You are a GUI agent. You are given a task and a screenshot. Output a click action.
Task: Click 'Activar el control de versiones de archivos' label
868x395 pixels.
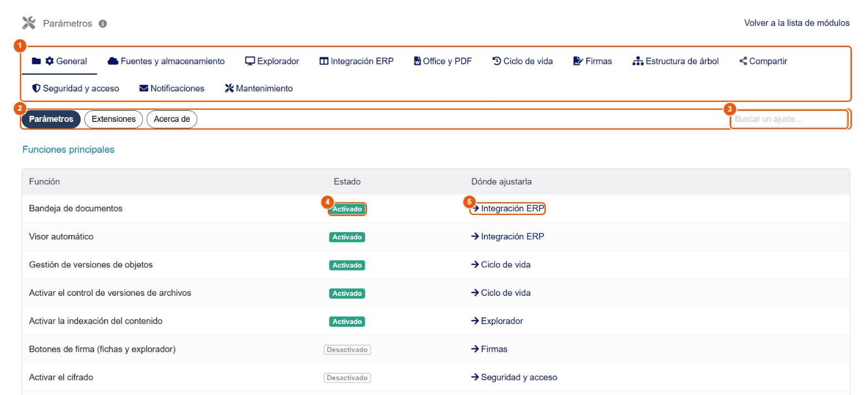point(110,293)
